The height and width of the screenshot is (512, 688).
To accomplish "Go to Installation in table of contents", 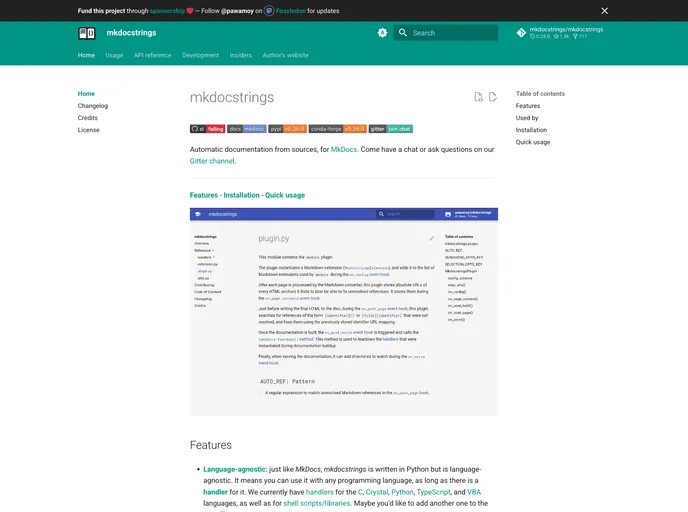I will click(531, 130).
